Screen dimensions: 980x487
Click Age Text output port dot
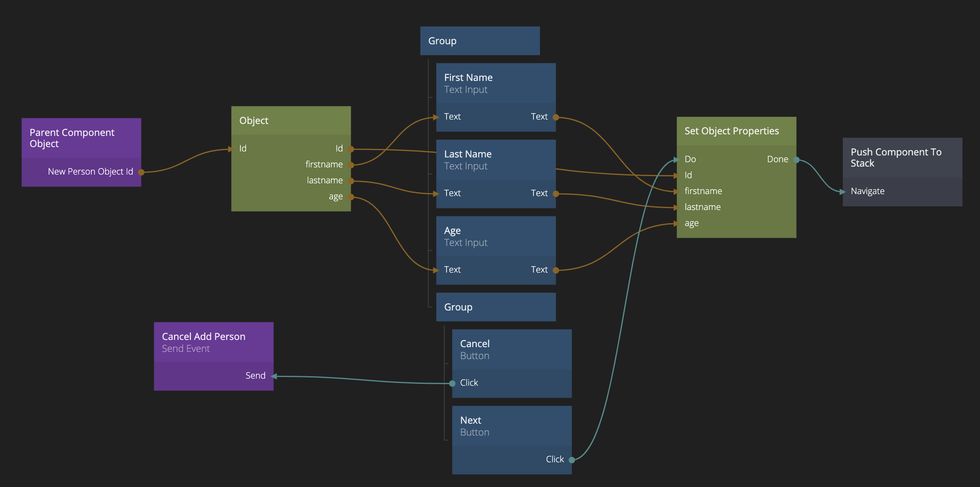(556, 270)
